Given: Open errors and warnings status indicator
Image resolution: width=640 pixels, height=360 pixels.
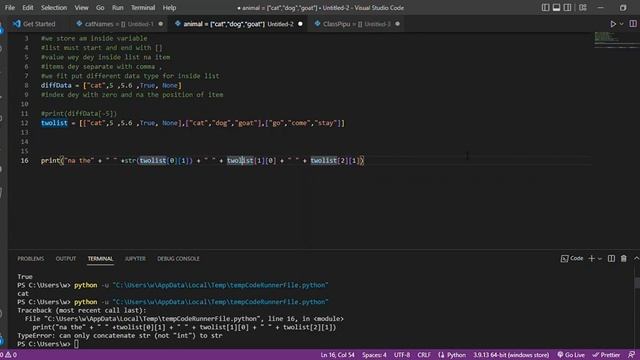Looking at the screenshot, I should click(9, 355).
